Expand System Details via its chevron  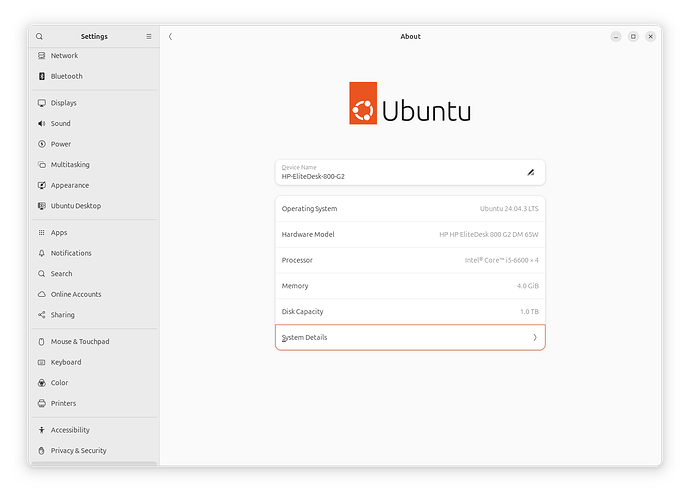(535, 338)
